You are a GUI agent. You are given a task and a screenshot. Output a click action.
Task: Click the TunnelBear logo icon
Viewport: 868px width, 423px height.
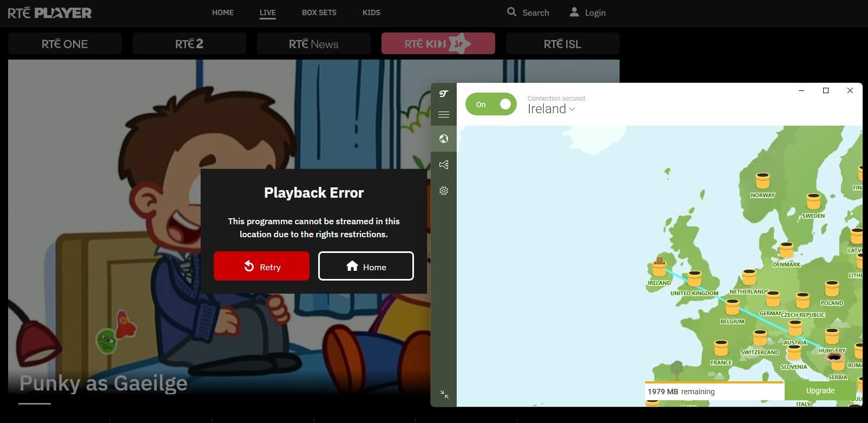[444, 94]
